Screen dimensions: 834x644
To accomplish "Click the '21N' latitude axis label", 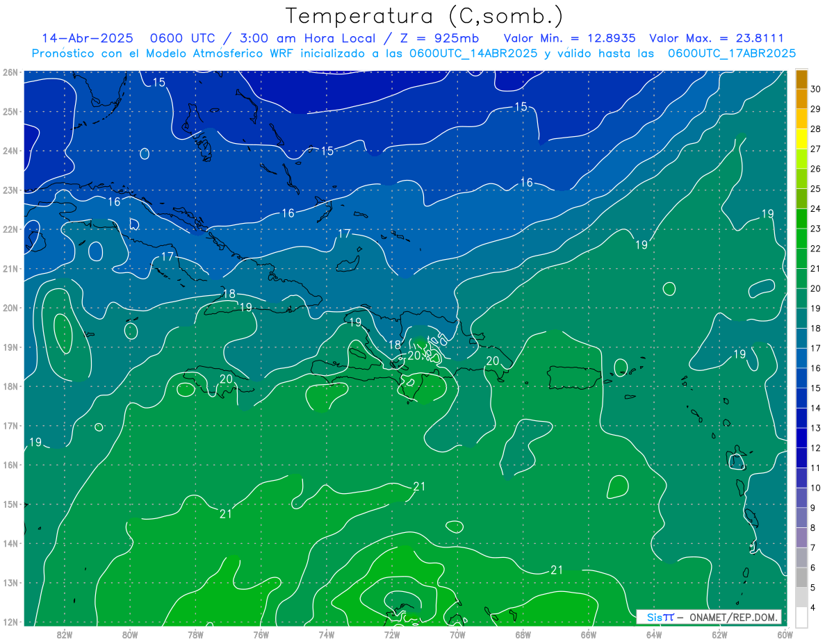I will tap(10, 269).
